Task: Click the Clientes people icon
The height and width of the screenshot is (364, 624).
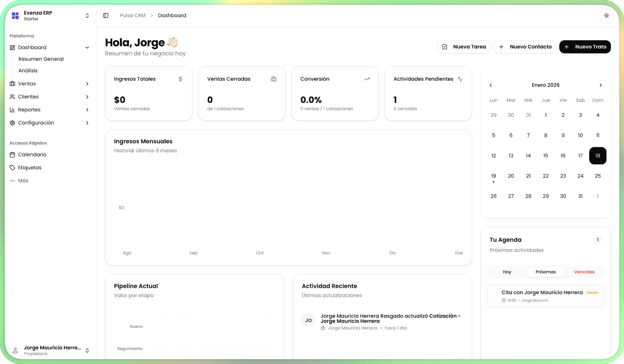Action: click(x=12, y=97)
